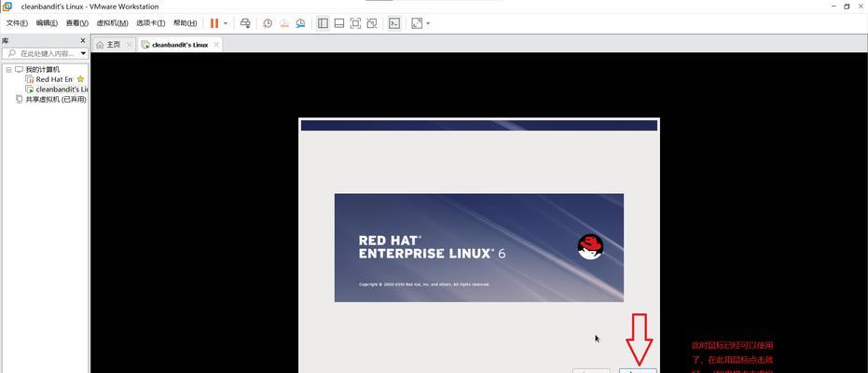
Task: Pause the virtual machine with the orange pause icon
Action: pos(214,23)
